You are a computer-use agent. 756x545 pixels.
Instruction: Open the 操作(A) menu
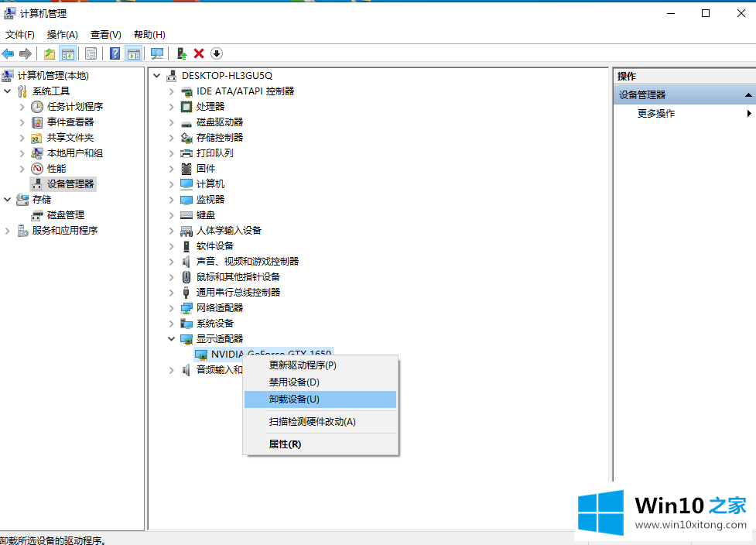(x=62, y=35)
